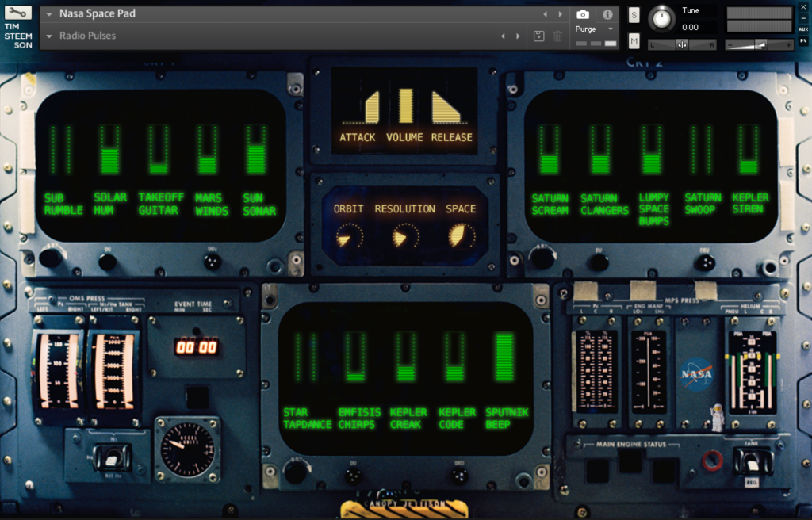
Task: Adjust the Solar Hum level slider
Action: (109, 150)
